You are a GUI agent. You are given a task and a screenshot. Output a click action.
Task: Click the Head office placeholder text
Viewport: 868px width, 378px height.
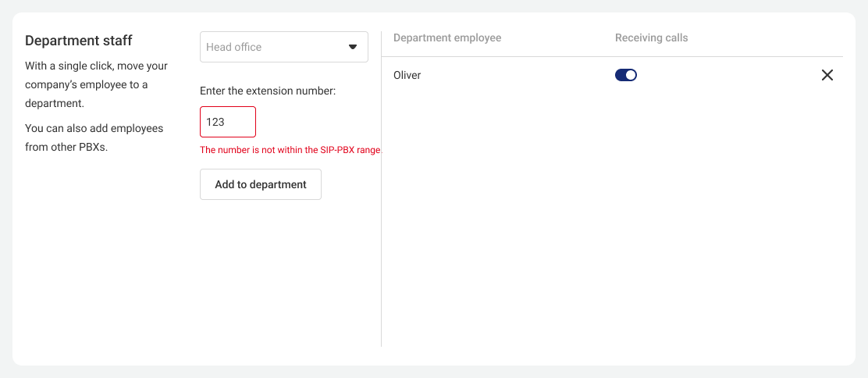[x=233, y=47]
